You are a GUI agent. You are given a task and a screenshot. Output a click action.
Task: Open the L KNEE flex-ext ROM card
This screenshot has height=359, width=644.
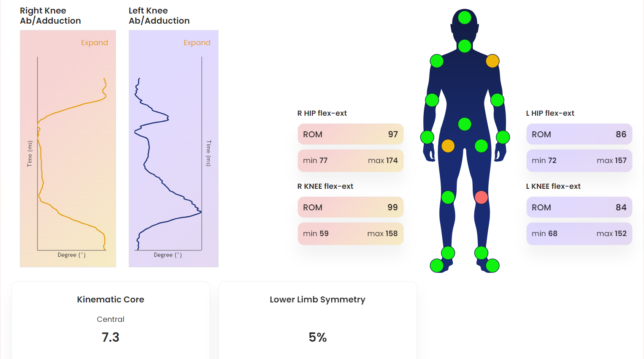pos(579,207)
